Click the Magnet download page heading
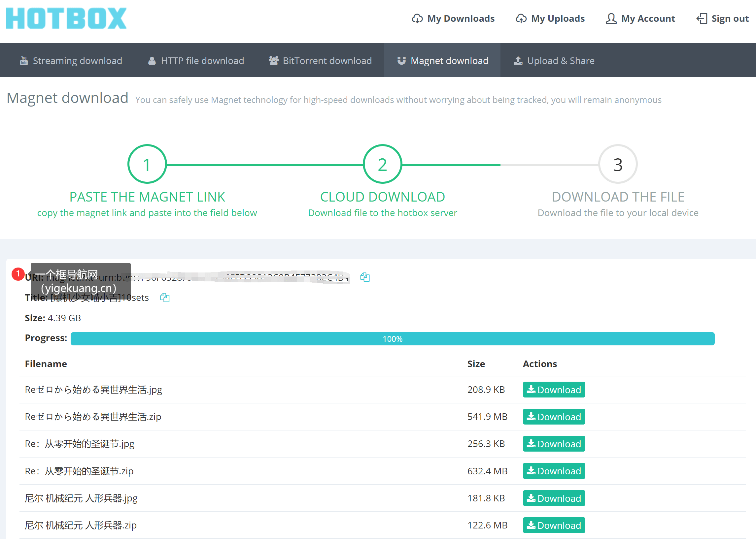 67,98
